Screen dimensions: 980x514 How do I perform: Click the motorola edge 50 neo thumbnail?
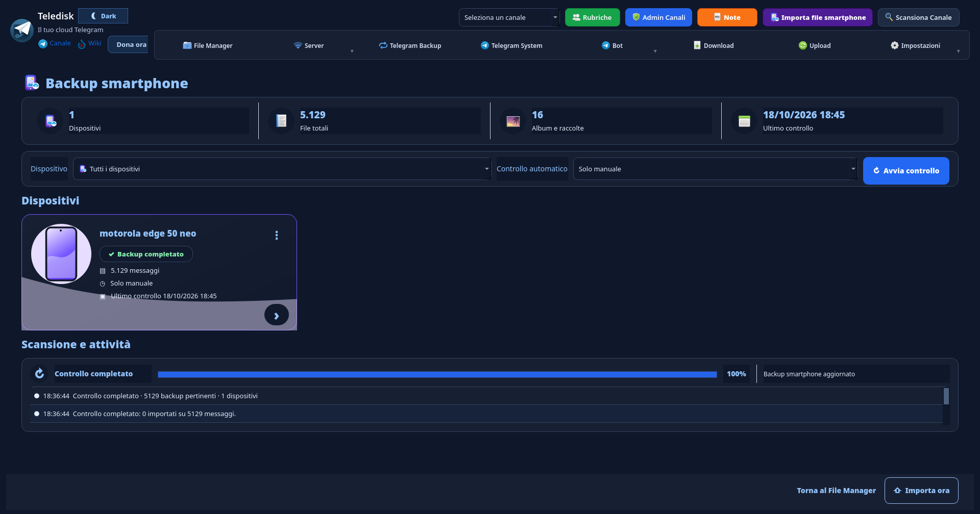tap(61, 253)
